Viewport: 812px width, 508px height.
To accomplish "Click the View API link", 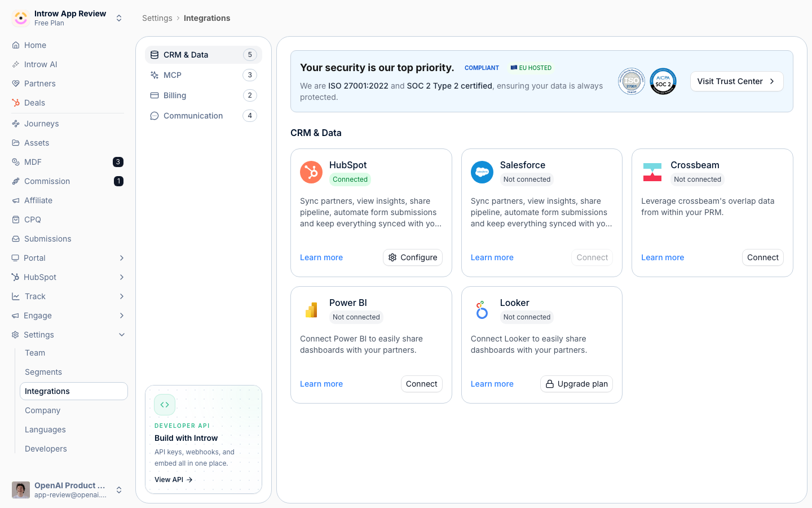I will (x=174, y=480).
